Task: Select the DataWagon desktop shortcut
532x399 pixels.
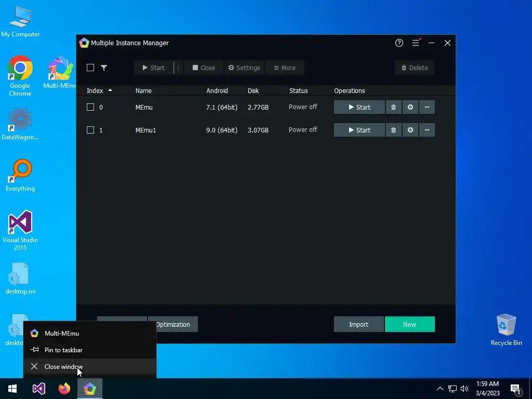Action: point(20,124)
